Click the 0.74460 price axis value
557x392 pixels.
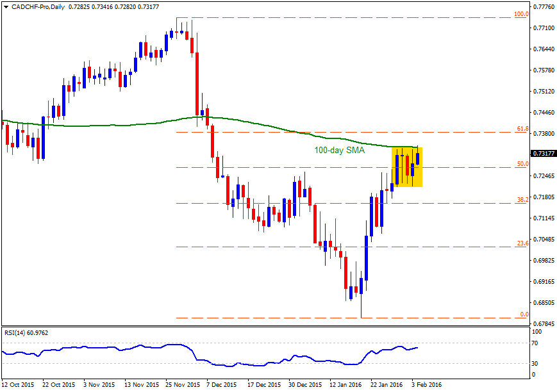pos(544,113)
